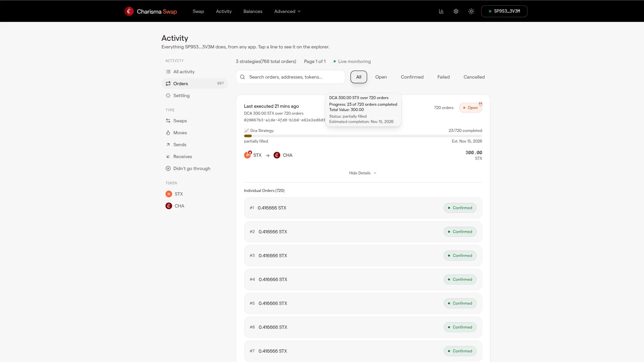Click the Dca Strategy progress bar

[x=363, y=136]
